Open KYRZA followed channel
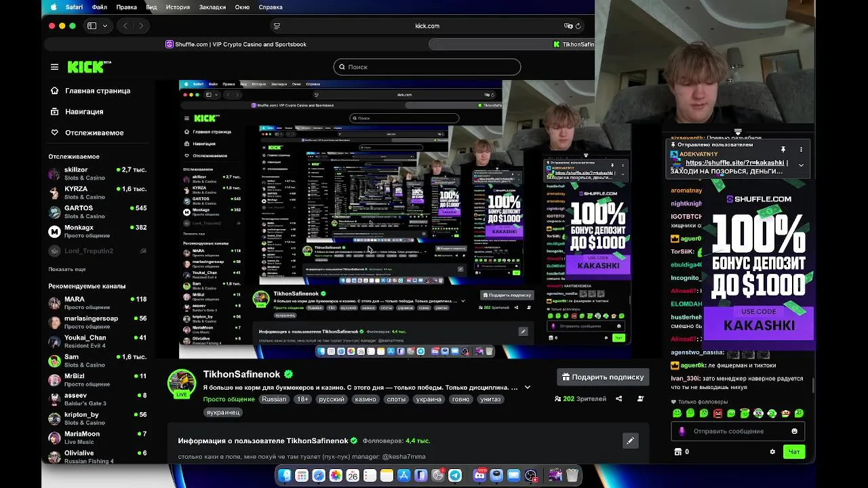 point(98,192)
